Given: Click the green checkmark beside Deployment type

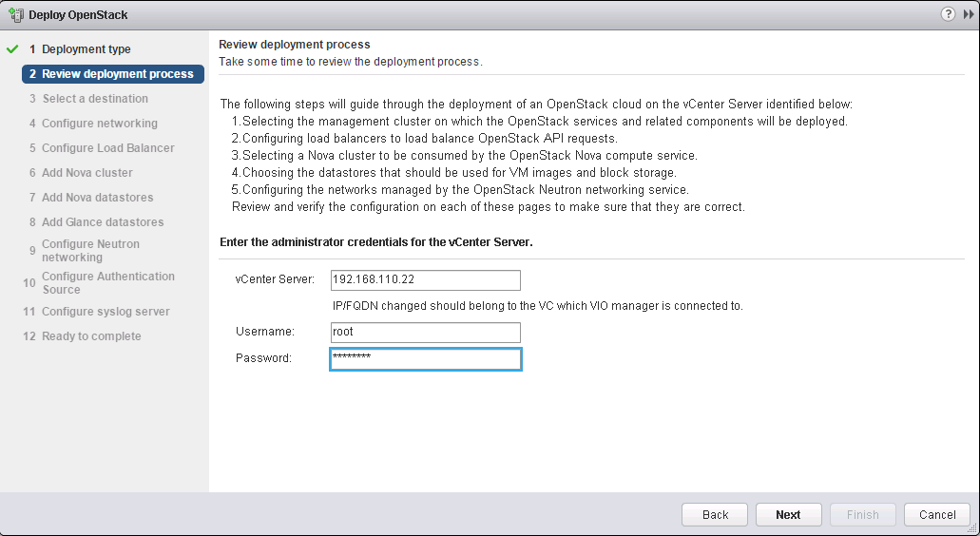Looking at the screenshot, I should [12, 49].
